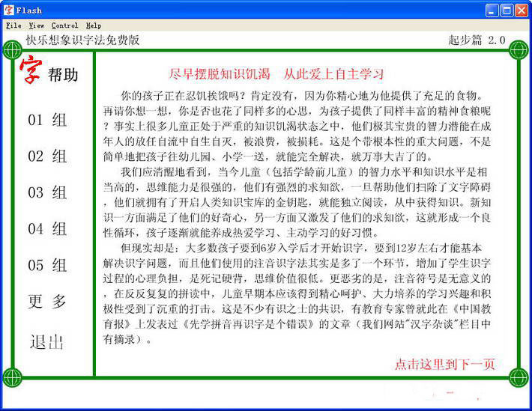Exit the program via 退出
This screenshot has height=411, width=532.
(x=46, y=342)
